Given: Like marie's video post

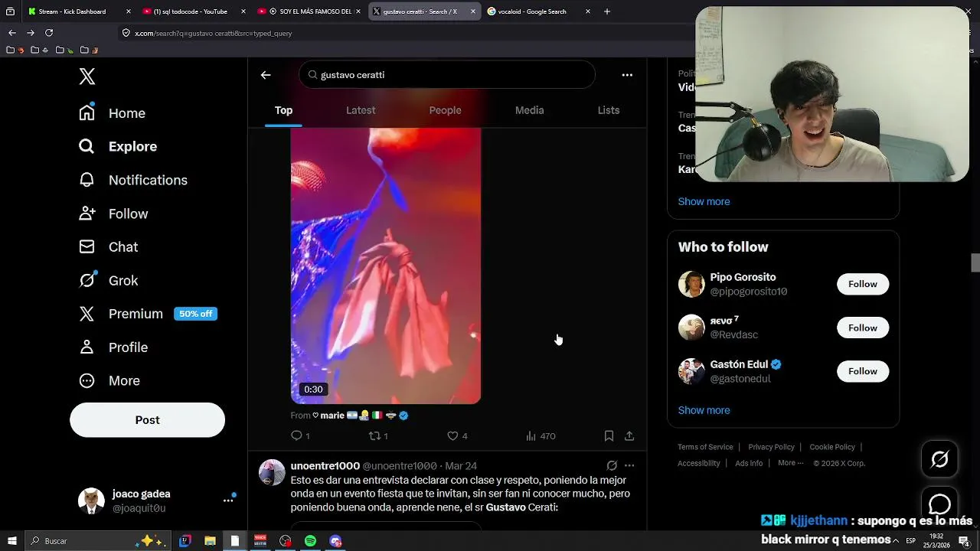Looking at the screenshot, I should click(457, 436).
